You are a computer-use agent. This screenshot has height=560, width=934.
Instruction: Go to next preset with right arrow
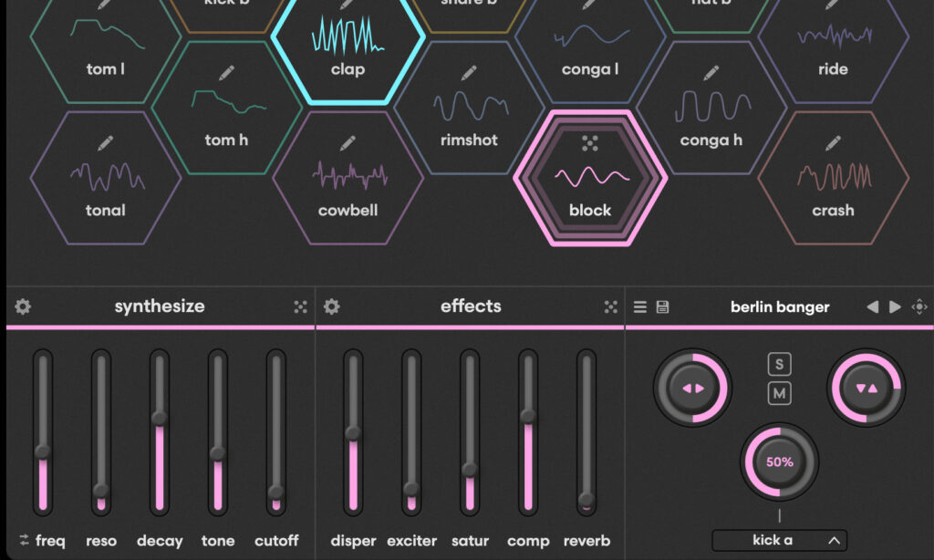895,307
